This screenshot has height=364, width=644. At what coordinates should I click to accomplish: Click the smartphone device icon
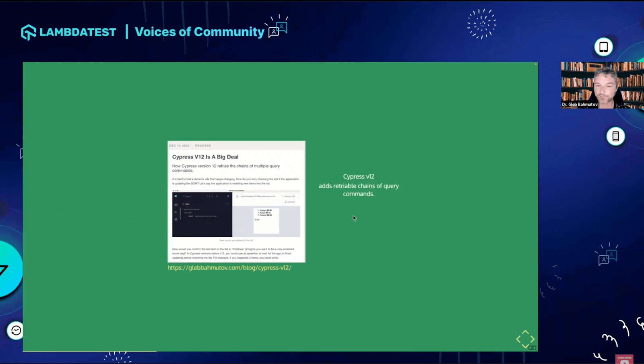click(615, 136)
